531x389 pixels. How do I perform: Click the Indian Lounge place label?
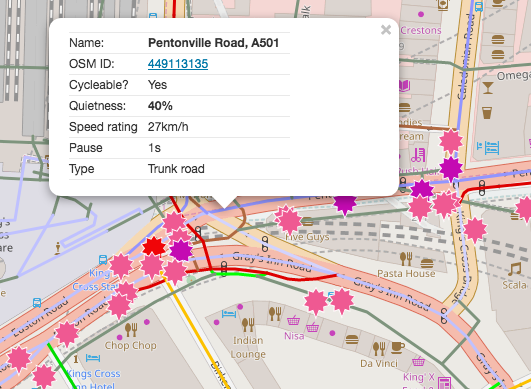click(248, 347)
